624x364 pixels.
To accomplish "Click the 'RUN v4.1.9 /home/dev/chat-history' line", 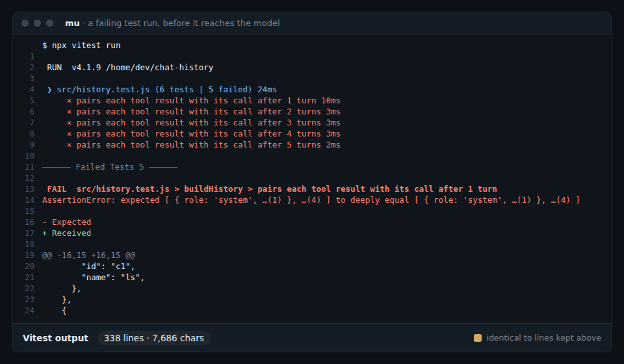I will coord(130,68).
